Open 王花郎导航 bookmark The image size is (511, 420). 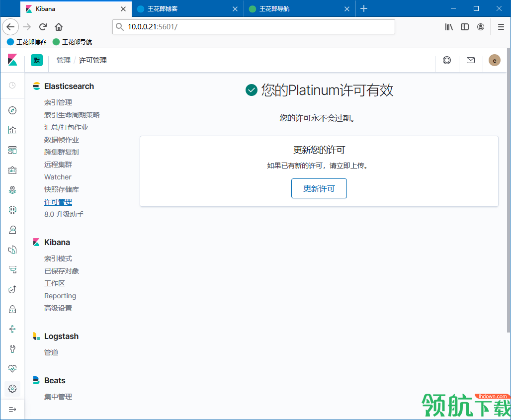tap(73, 42)
